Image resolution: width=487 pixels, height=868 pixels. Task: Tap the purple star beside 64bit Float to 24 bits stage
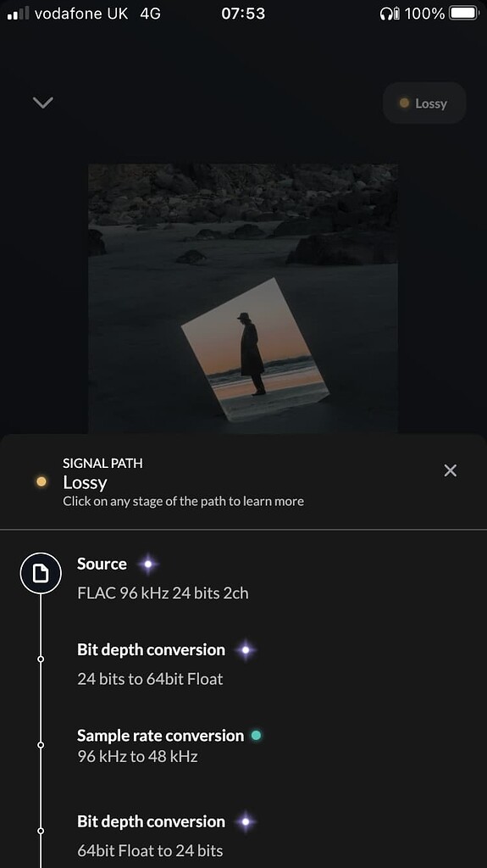point(246,821)
